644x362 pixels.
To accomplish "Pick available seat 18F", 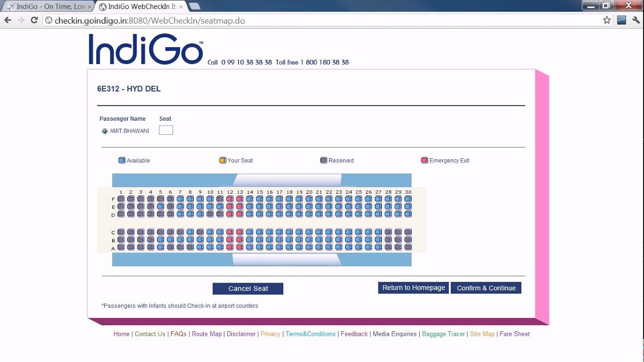I will tap(289, 199).
